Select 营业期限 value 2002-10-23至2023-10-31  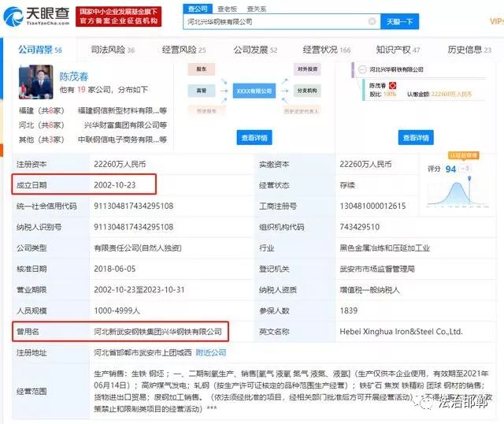point(139,290)
